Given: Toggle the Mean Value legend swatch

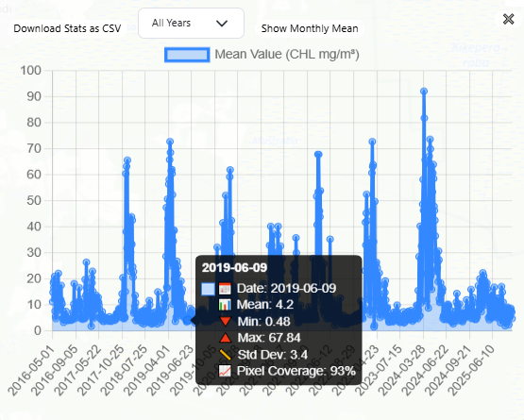Looking at the screenshot, I should pos(187,55).
